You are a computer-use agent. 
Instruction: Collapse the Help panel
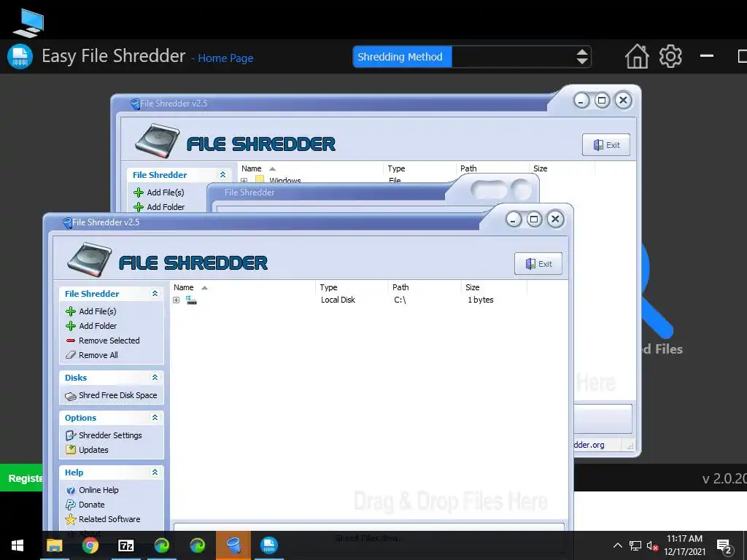point(155,472)
